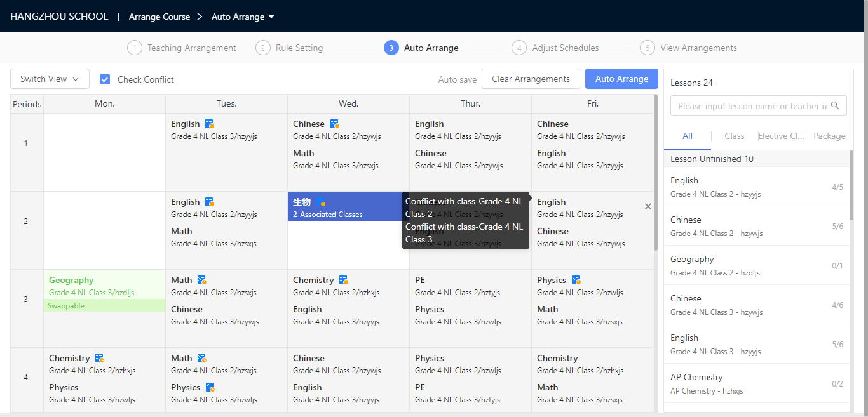Click the icon beside Tuesday period 1 English
868x417 pixels.
pos(210,124)
